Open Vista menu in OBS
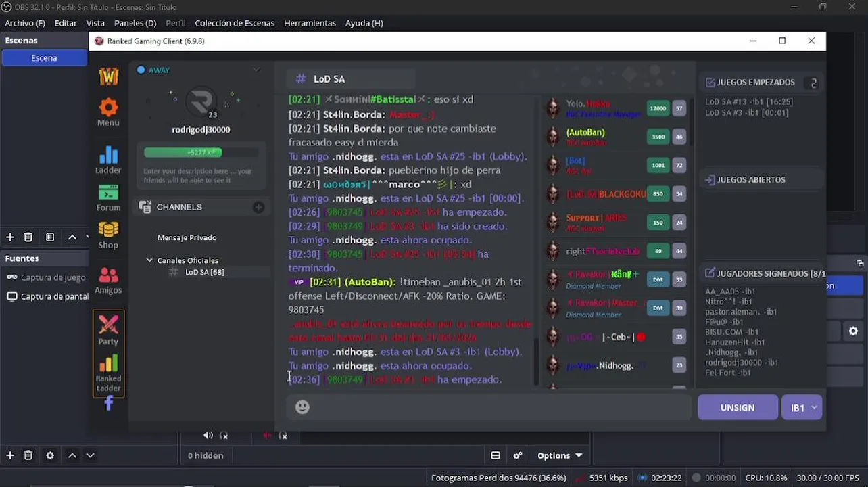The image size is (868, 487). pyautogui.click(x=95, y=23)
